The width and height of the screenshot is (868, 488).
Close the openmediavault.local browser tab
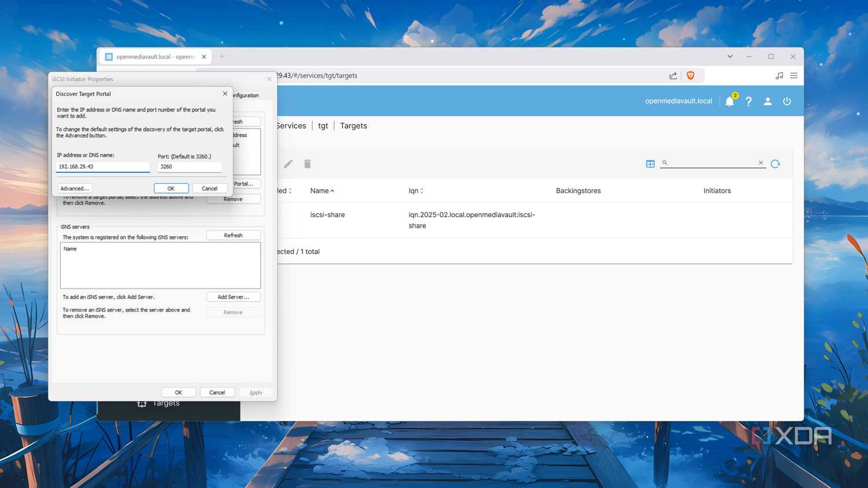(x=204, y=57)
